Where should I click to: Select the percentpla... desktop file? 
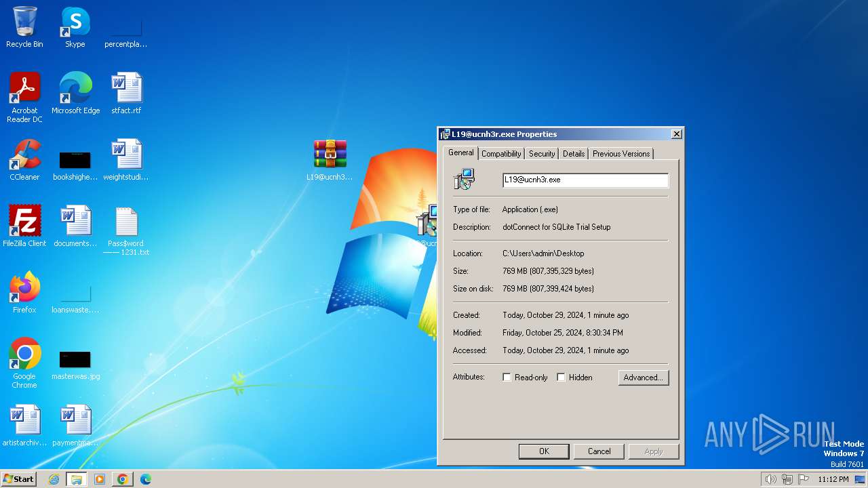coord(125,27)
